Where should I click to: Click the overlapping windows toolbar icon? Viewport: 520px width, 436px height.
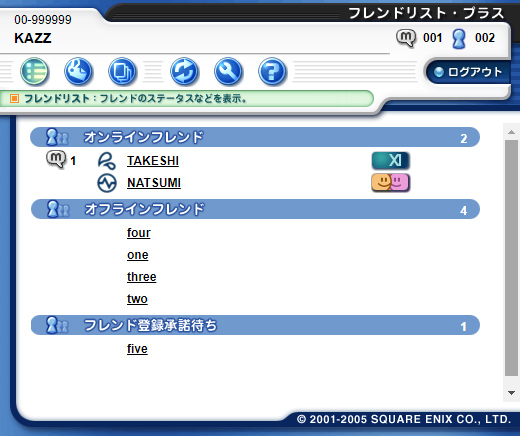(x=122, y=71)
